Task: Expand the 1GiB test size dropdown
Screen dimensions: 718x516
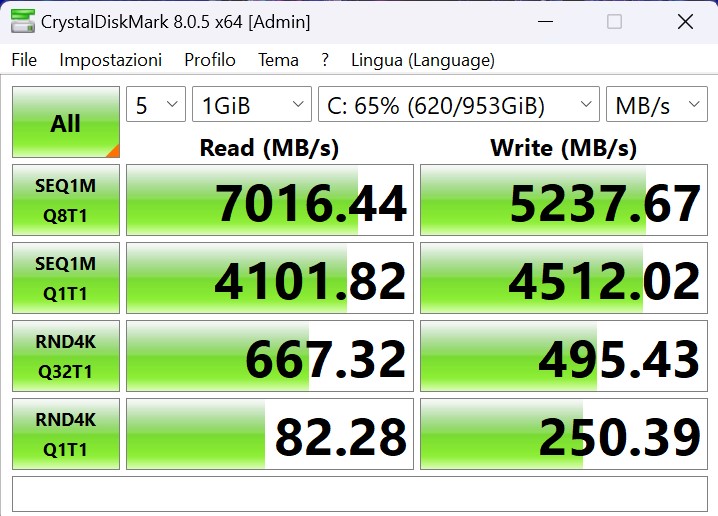Action: [x=252, y=105]
